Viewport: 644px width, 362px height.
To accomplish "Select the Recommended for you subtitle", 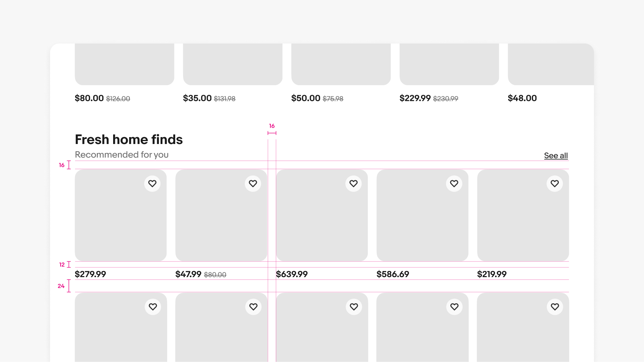I will click(121, 155).
